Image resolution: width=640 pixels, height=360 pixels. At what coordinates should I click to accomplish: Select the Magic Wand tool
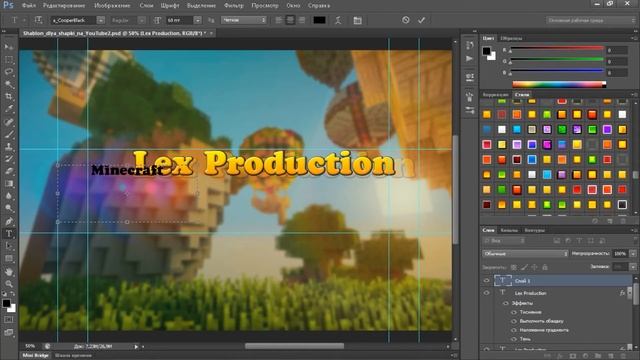pyautogui.click(x=9, y=84)
